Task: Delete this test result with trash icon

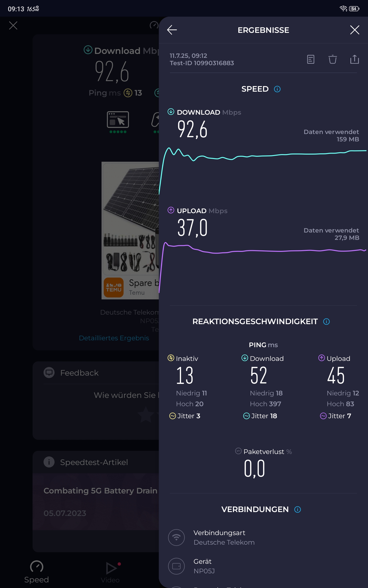Action: (x=333, y=59)
